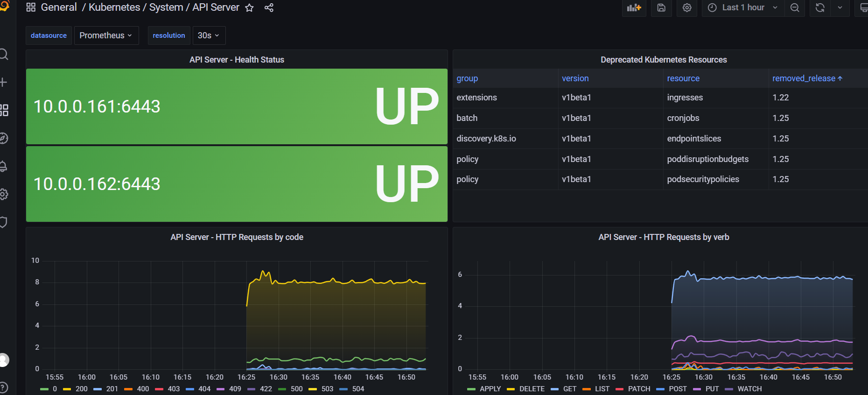
Task: Select the ingresses resource cell
Action: click(716, 98)
